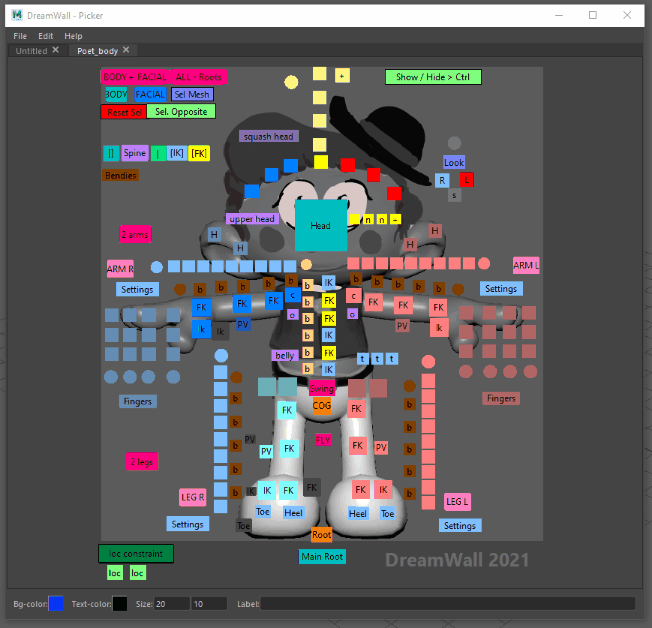Open the File menu
Image resolution: width=652 pixels, height=628 pixels.
point(20,36)
